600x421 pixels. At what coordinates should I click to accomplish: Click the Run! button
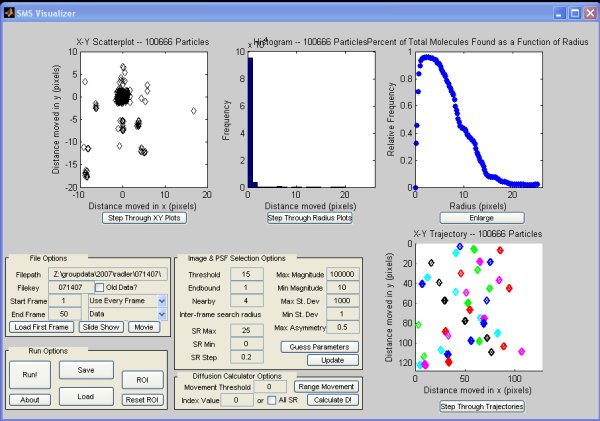pos(30,375)
